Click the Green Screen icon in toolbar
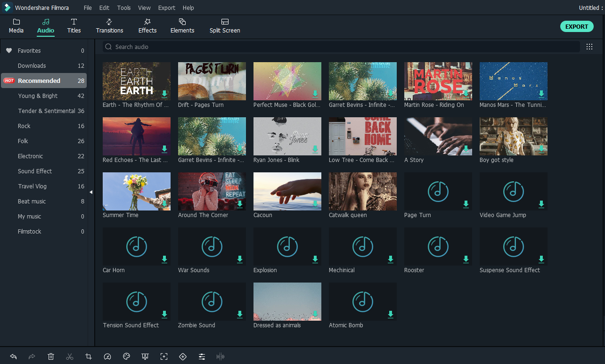605x364 pixels. [145, 356]
